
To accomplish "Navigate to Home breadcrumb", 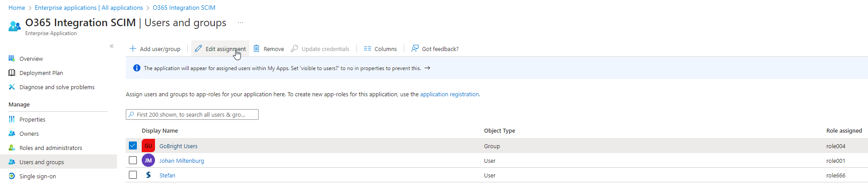I will (17, 8).
